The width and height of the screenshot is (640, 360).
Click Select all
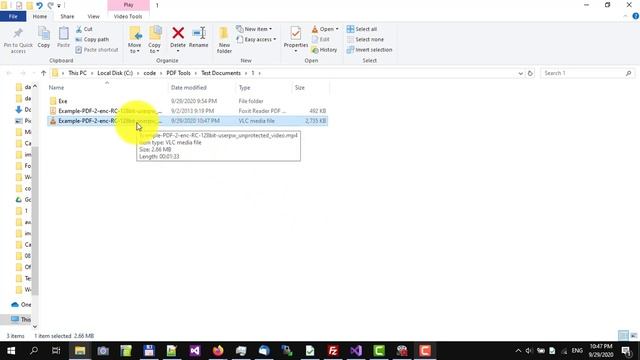click(362, 29)
